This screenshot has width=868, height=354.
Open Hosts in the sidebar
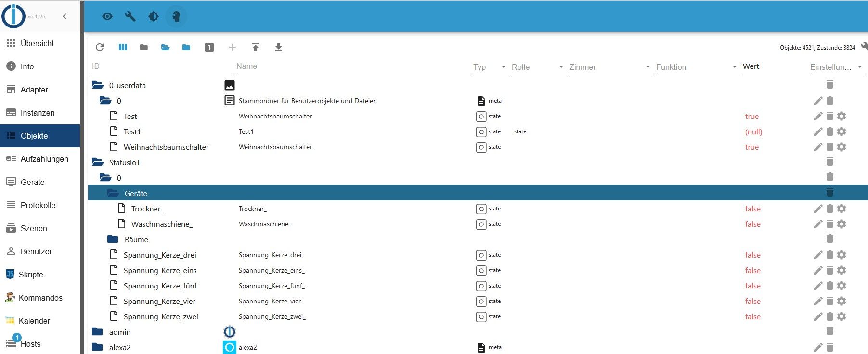39,344
